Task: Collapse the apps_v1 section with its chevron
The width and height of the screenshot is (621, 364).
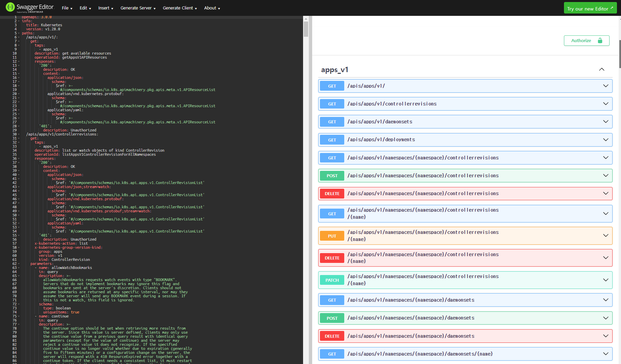Action: coord(602,69)
